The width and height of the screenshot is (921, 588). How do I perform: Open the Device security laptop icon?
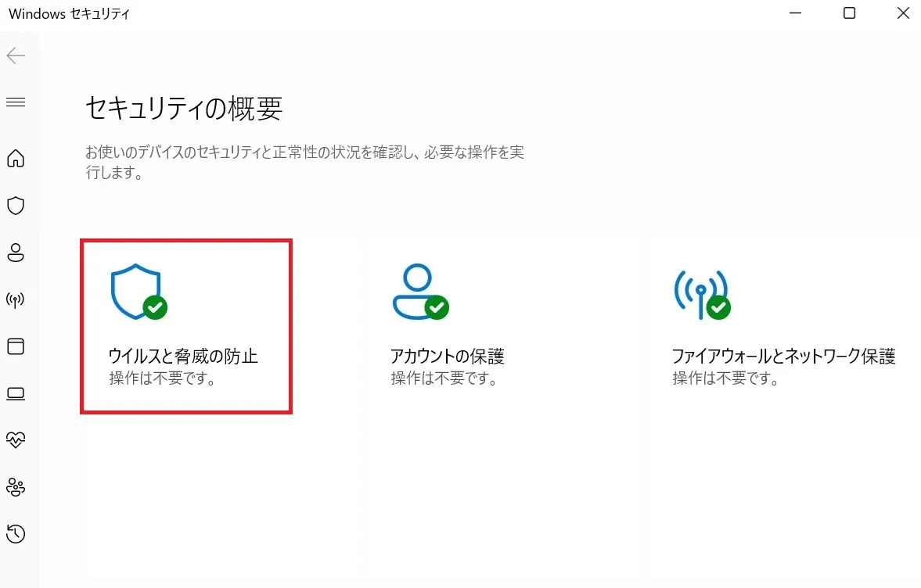point(16,393)
